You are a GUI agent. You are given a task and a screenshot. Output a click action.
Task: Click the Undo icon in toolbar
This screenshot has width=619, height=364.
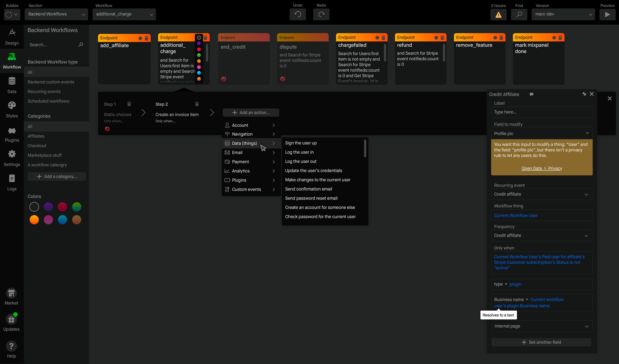pyautogui.click(x=298, y=14)
